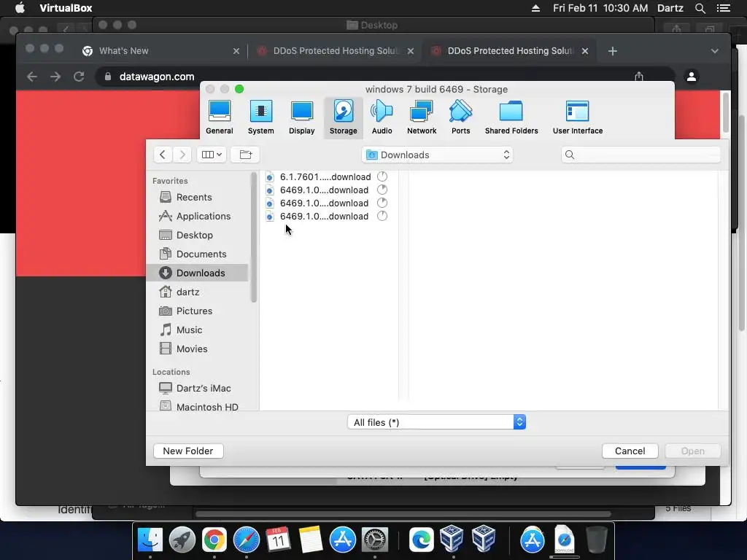Open Launchpad from the Dock
Viewport: 747px width, 560px height.
click(x=182, y=540)
